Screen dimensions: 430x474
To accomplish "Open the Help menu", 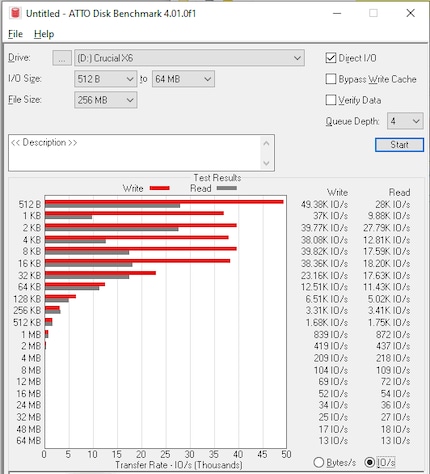I will [x=44, y=34].
